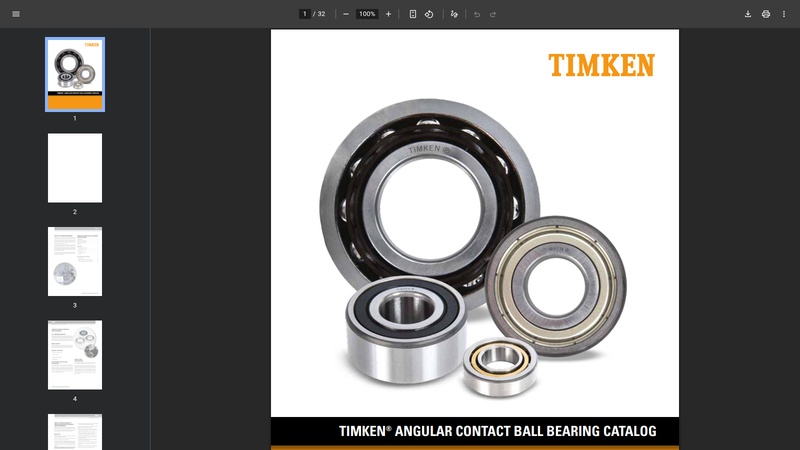Click the '/ 32' total pages label
This screenshot has width=800, height=450.
pyautogui.click(x=319, y=14)
